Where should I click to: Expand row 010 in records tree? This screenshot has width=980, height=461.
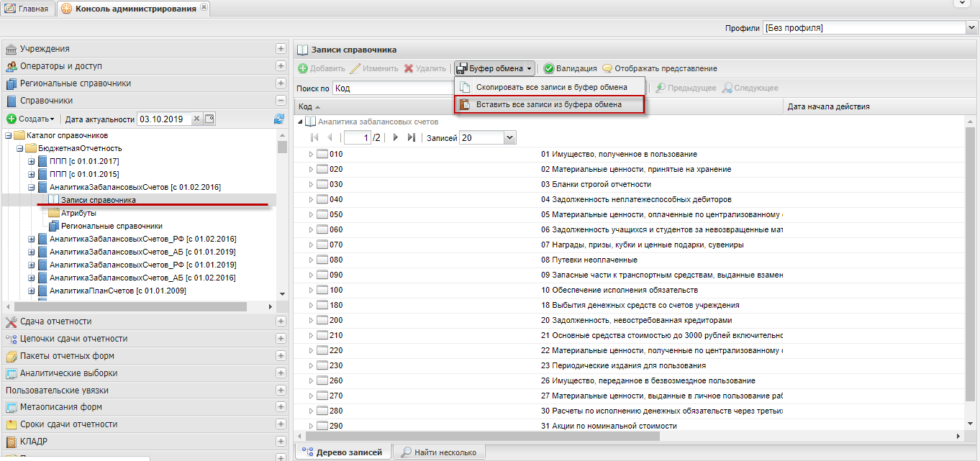coord(312,154)
